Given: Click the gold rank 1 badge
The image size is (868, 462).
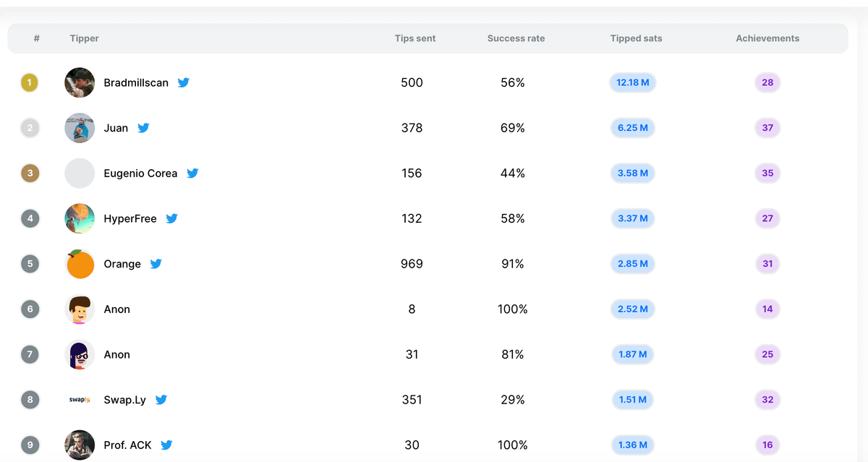Looking at the screenshot, I should (x=30, y=82).
